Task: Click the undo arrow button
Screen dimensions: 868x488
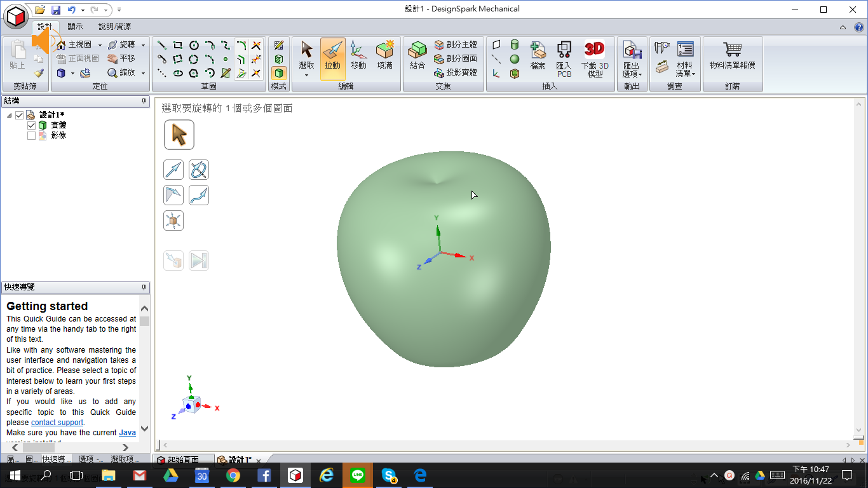Action: point(71,10)
